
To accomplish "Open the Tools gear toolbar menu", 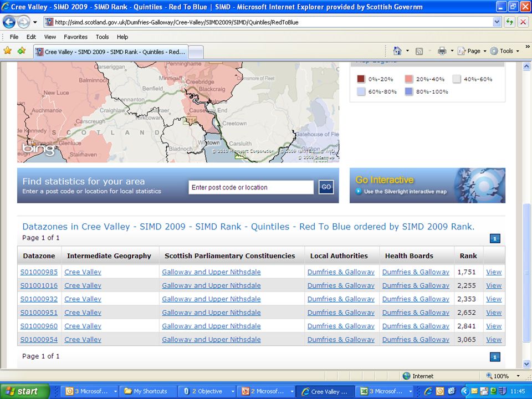I will coord(504,51).
